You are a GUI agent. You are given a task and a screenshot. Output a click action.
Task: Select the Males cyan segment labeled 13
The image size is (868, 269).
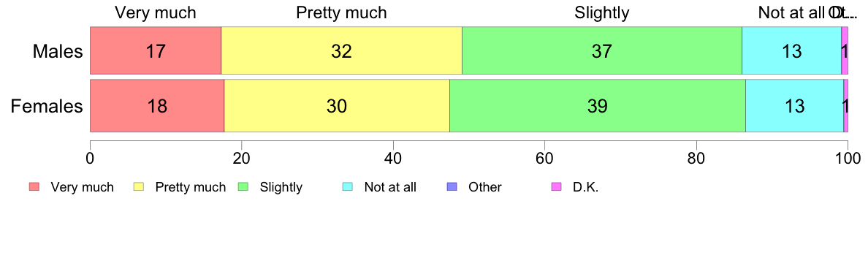pyautogui.click(x=791, y=50)
